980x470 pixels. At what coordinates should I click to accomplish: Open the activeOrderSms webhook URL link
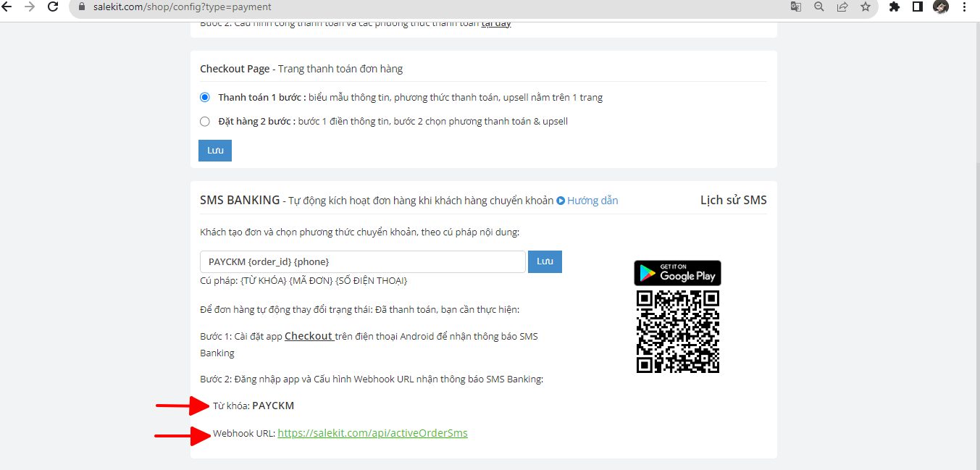372,433
